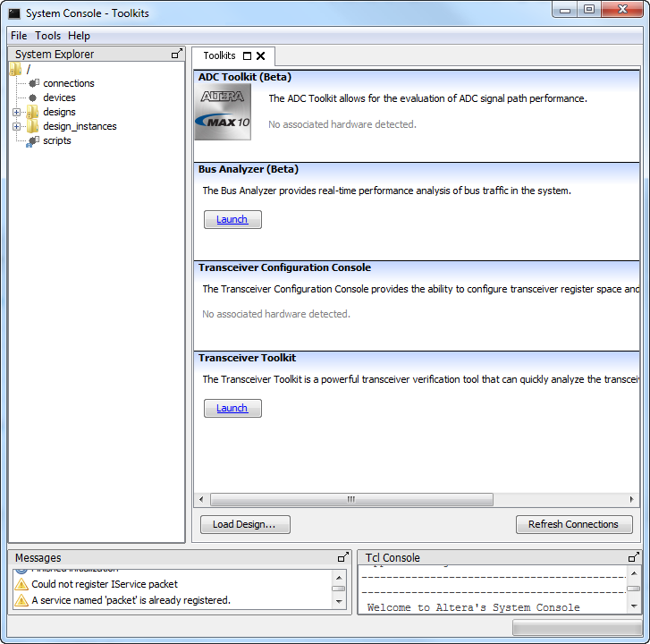Click "A service named 'packet' is already registered."
650x644 pixels.
131,600
